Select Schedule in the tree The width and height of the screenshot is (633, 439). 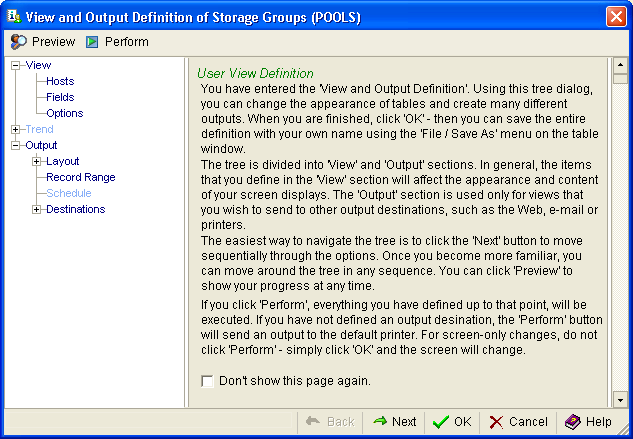69,193
